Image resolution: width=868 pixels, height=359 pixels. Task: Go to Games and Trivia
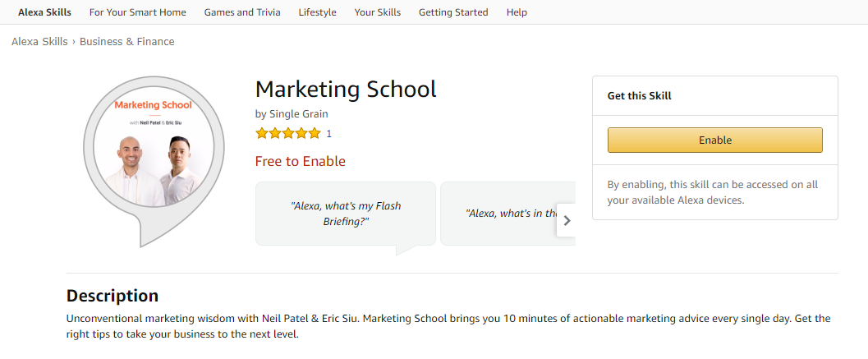coord(242,12)
